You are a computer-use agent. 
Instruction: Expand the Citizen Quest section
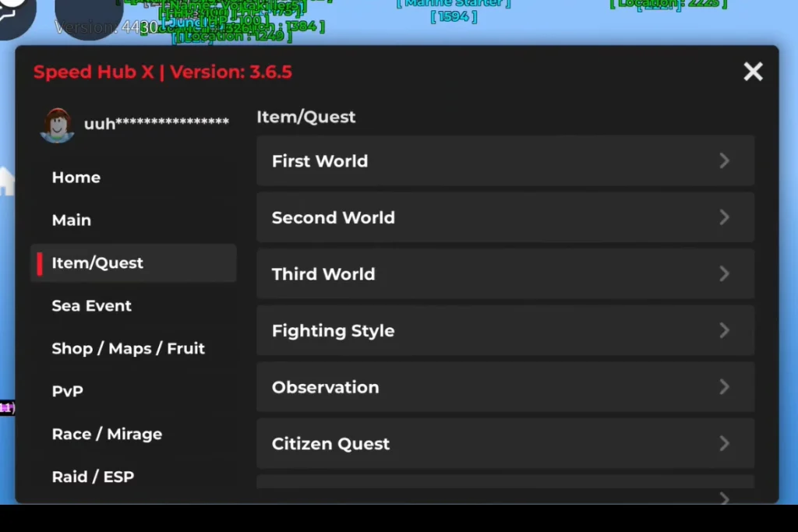pyautogui.click(x=505, y=443)
